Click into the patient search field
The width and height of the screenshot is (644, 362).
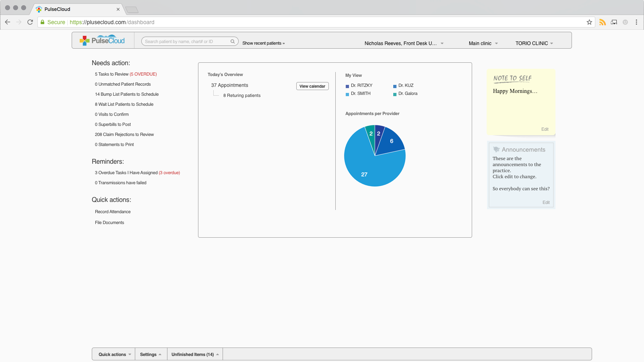[x=185, y=41]
